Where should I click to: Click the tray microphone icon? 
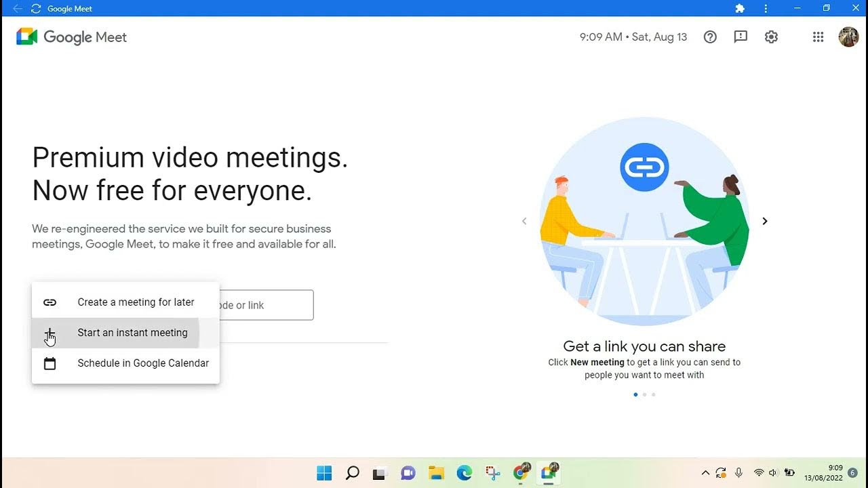click(738, 473)
